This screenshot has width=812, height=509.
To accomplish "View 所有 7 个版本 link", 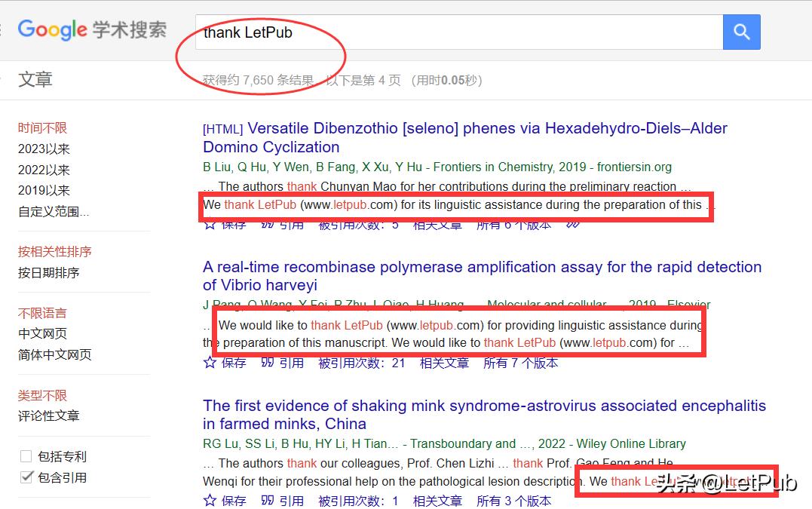I will (x=520, y=363).
